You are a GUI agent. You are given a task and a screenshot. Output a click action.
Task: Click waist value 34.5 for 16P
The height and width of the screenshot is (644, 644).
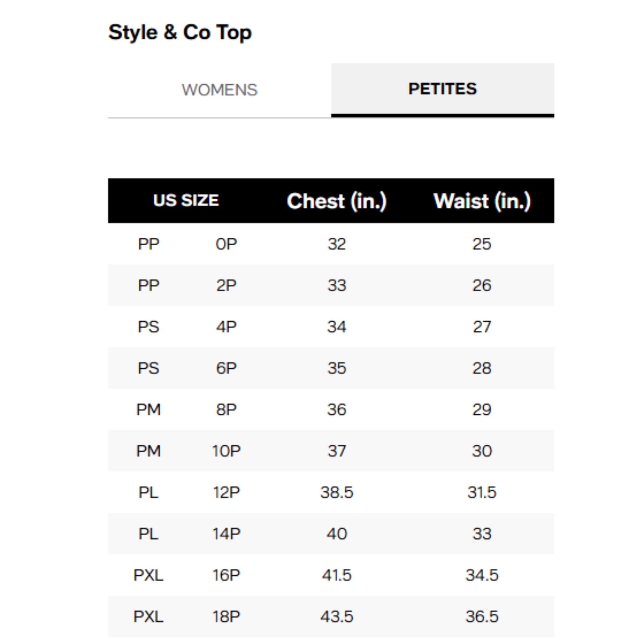coord(482,575)
